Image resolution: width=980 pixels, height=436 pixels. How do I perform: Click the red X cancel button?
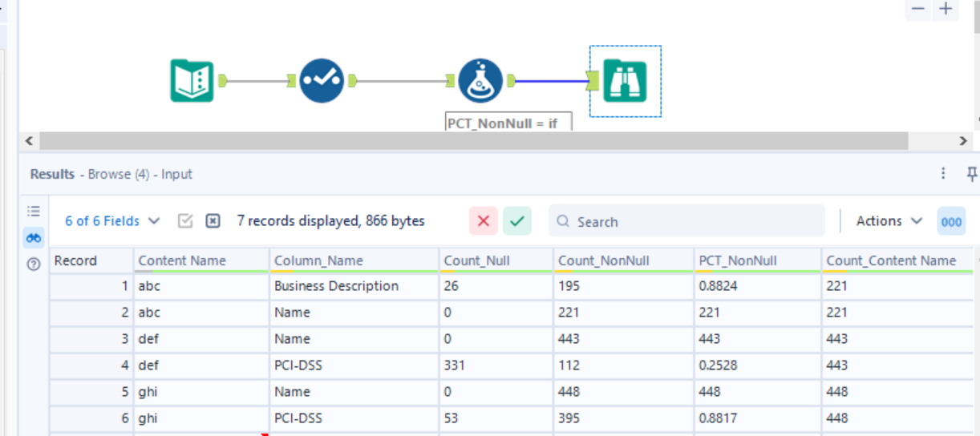tap(484, 221)
